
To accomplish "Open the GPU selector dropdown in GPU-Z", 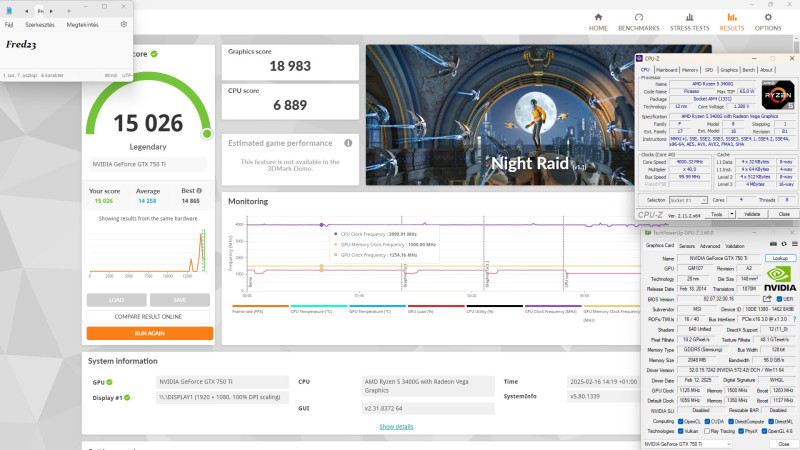I will point(687,444).
